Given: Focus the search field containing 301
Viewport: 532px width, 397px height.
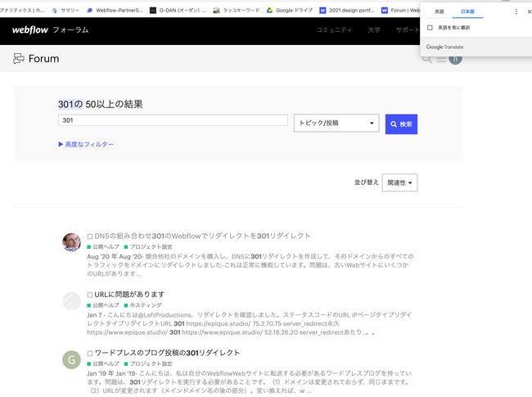Looking at the screenshot, I should point(173,120).
